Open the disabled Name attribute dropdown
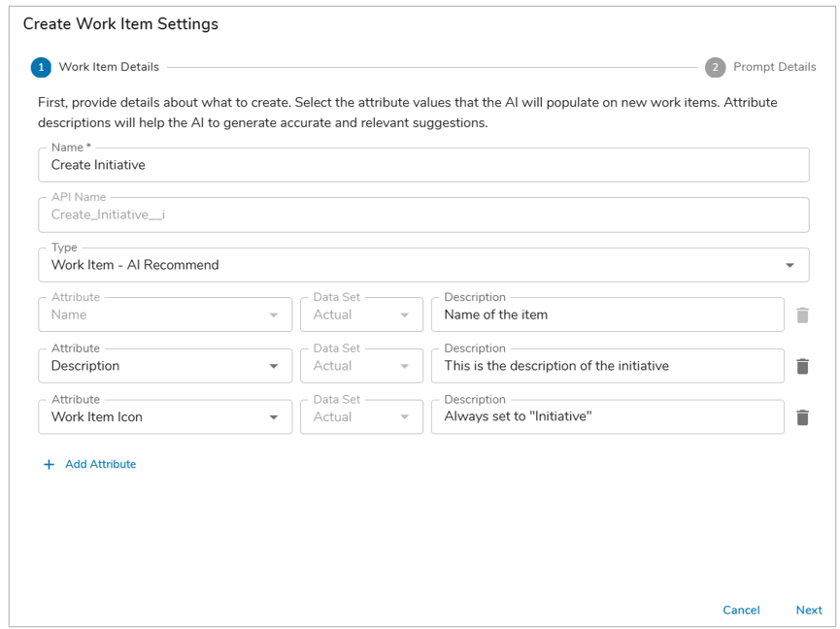The image size is (840, 629). (165, 314)
